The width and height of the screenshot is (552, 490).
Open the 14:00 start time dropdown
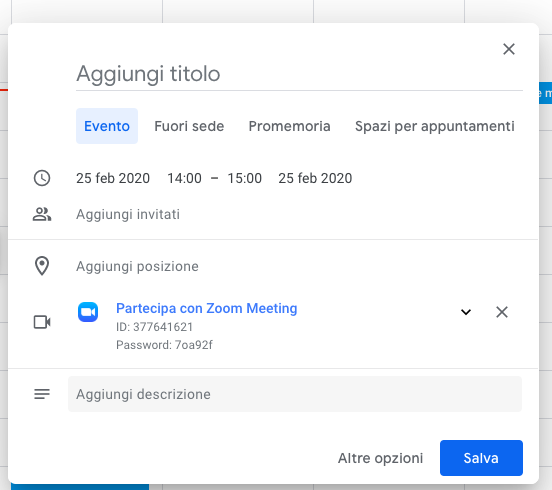[184, 178]
